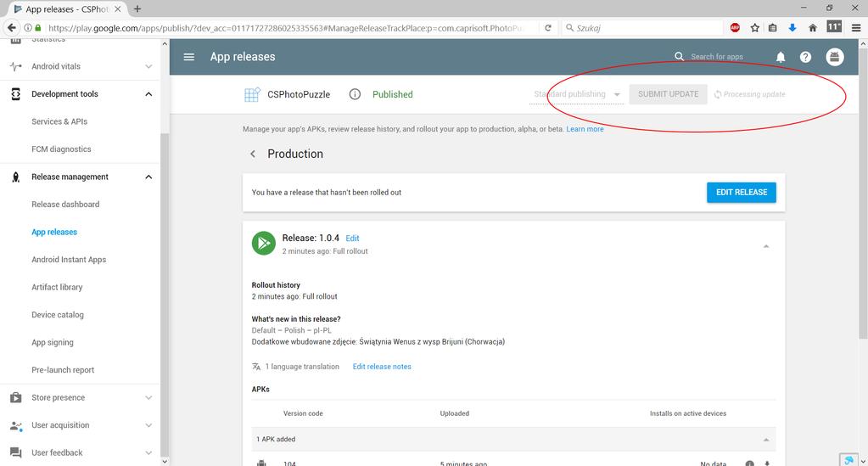Expand the User acquisition section

coord(148,425)
